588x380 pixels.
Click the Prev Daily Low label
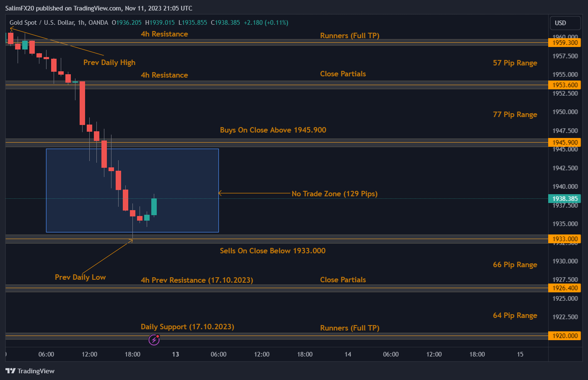coord(80,277)
